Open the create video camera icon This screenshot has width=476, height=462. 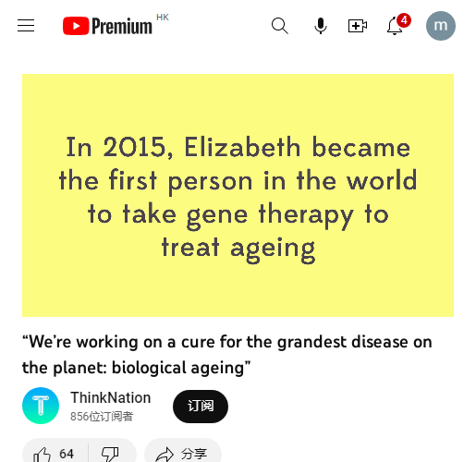click(x=358, y=26)
